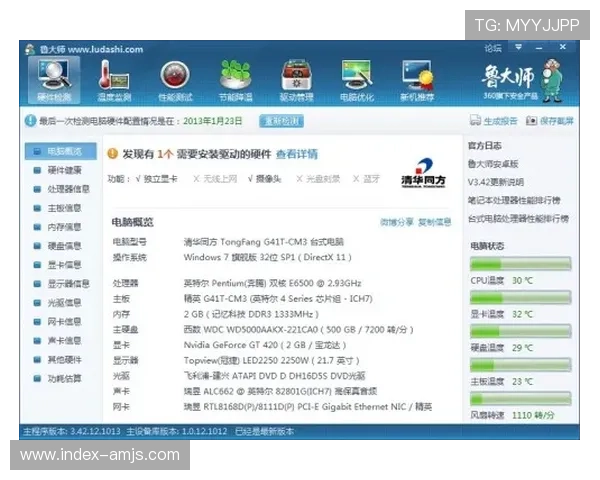Screen dimensions: 600x480
Task: Click the 已经是最新版本 status text
Action: click(264, 432)
